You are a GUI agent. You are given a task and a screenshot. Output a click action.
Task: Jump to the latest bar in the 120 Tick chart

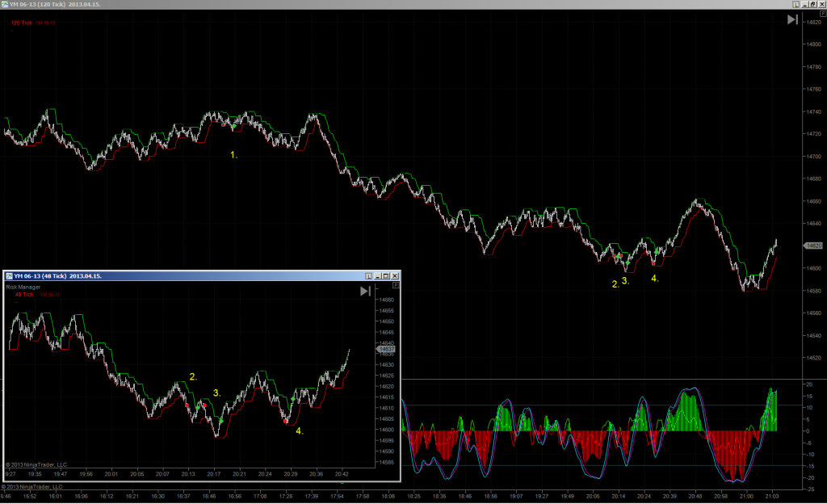click(x=793, y=19)
